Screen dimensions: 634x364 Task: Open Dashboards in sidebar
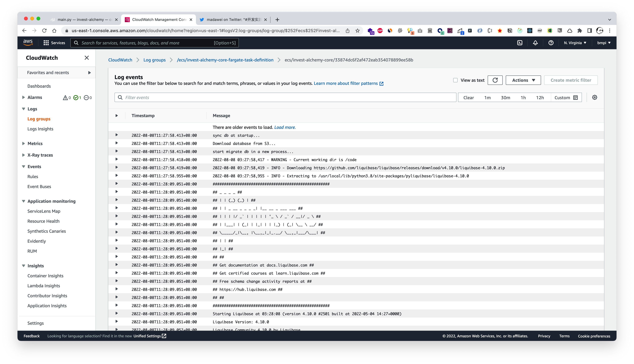click(x=39, y=86)
